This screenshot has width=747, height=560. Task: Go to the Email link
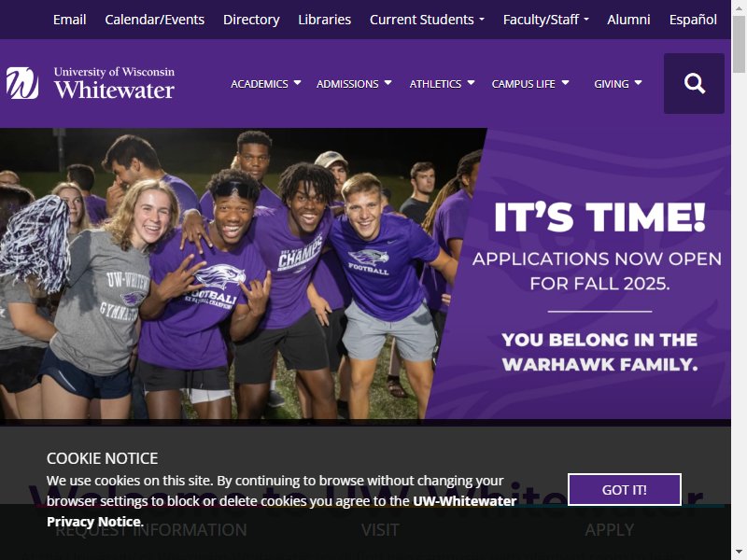[69, 20]
